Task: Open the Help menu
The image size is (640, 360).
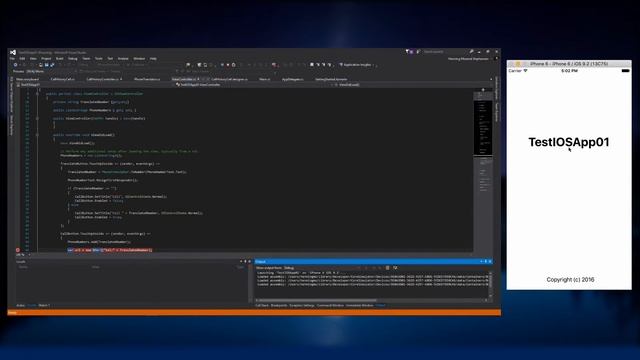Action: tap(153, 59)
